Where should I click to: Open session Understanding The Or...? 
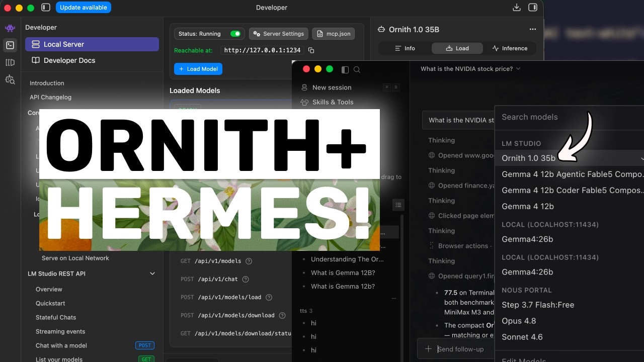pos(347,259)
